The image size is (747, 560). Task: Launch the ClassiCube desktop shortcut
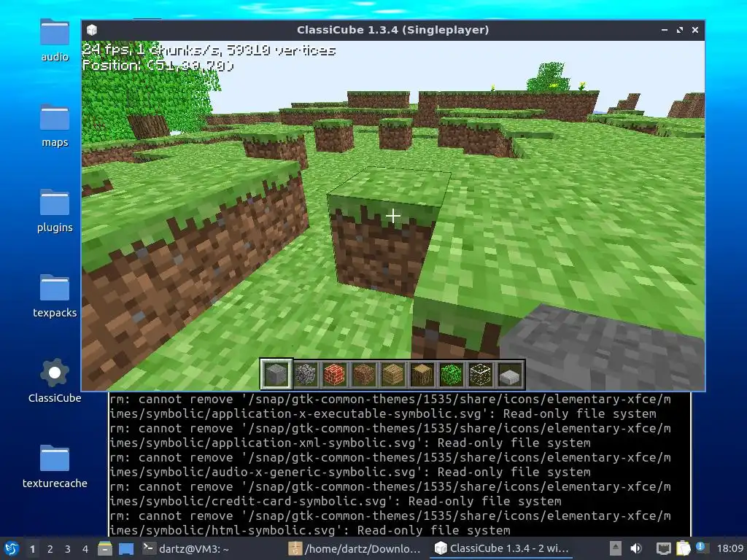(54, 381)
